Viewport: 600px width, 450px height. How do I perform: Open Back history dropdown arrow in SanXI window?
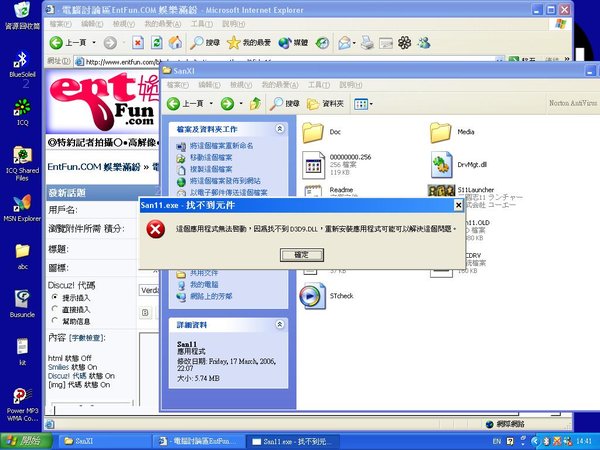point(212,103)
